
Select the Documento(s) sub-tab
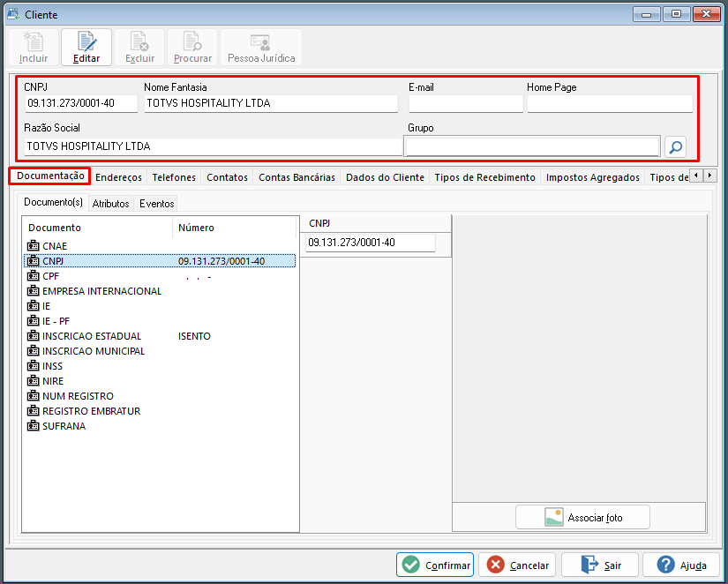pos(53,202)
